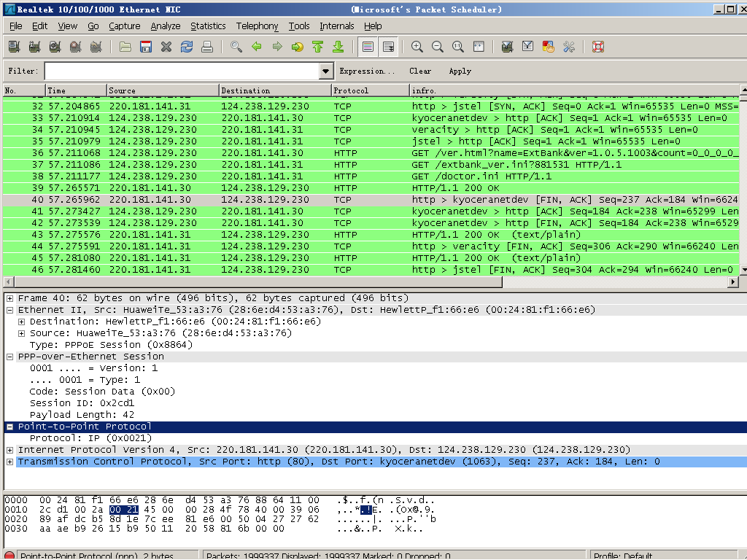The image size is (747, 560).
Task: Open the Statistics menu
Action: point(208,26)
